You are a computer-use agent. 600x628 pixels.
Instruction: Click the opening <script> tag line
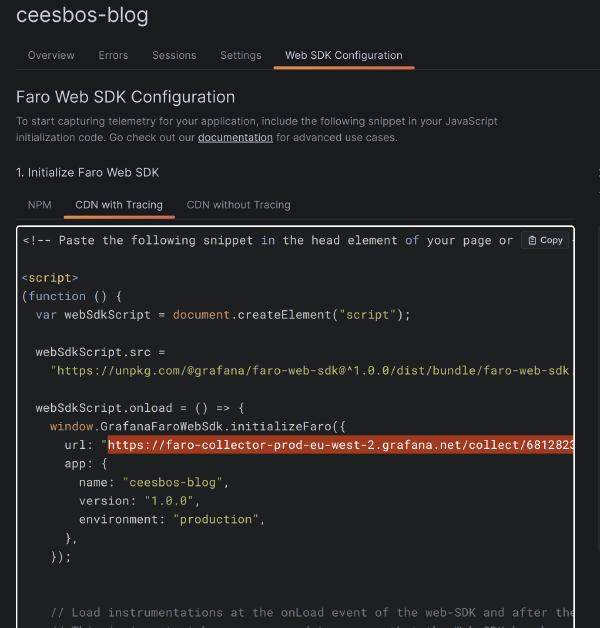50,277
